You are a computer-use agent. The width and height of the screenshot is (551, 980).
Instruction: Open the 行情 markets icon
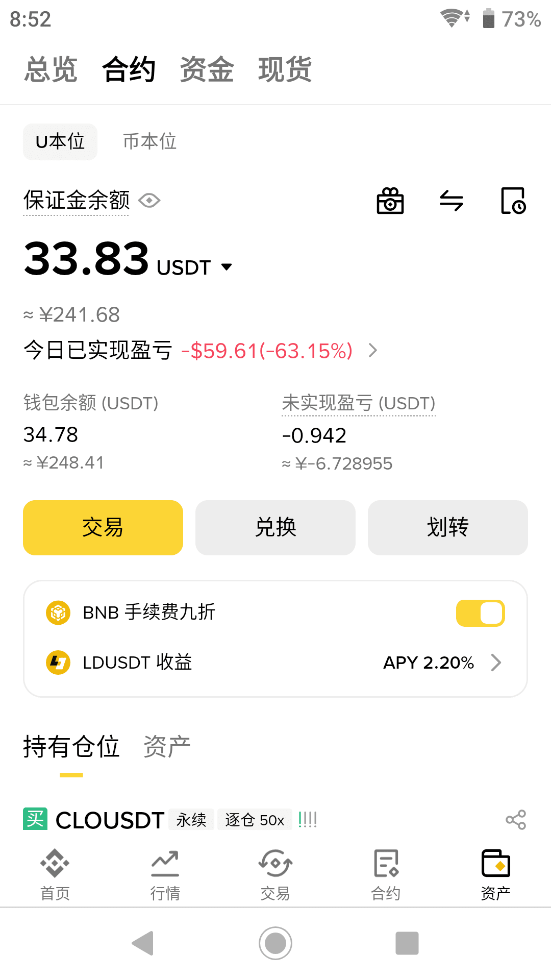pyautogui.click(x=165, y=874)
